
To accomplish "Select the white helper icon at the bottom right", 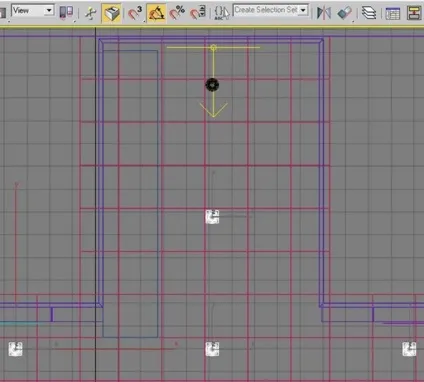I will click(x=409, y=349).
